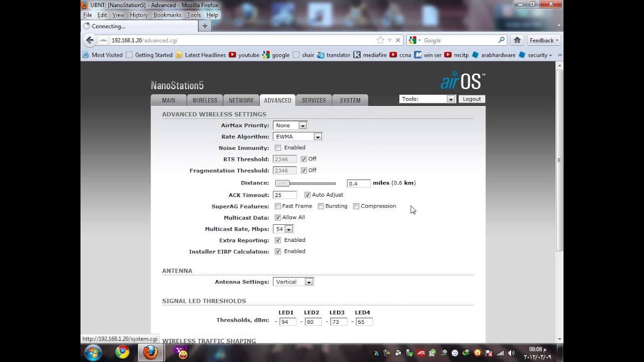Open the AirMax Priority dropdown
644x362 pixels.
[x=290, y=125]
